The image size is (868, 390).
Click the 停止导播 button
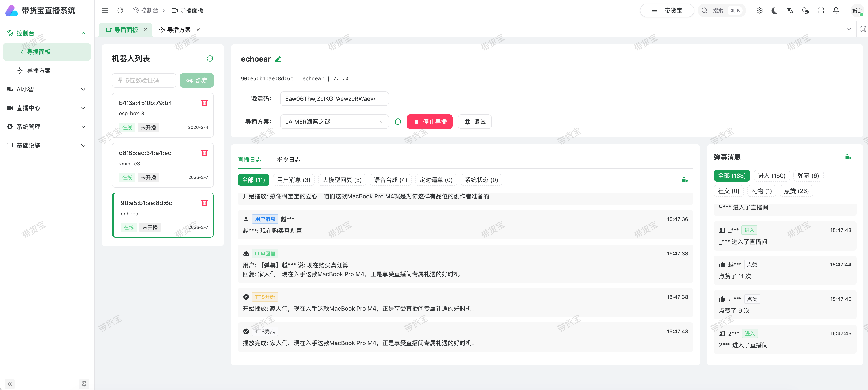click(429, 122)
